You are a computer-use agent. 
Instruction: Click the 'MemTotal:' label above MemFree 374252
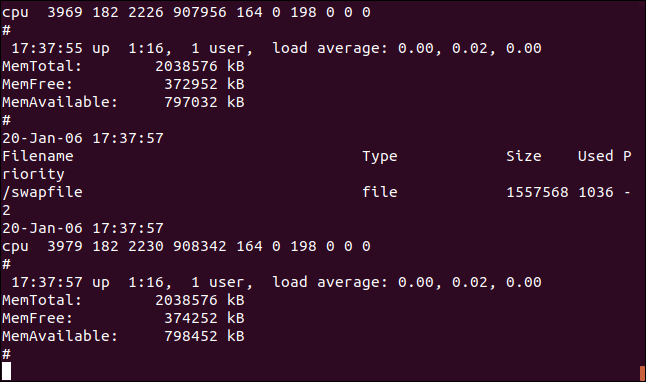point(42,300)
